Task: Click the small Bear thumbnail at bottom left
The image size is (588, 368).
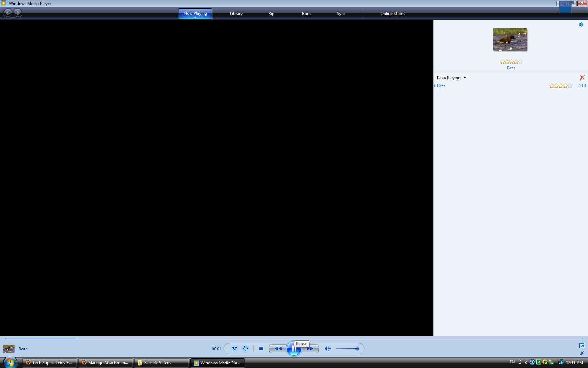Action: coord(9,349)
